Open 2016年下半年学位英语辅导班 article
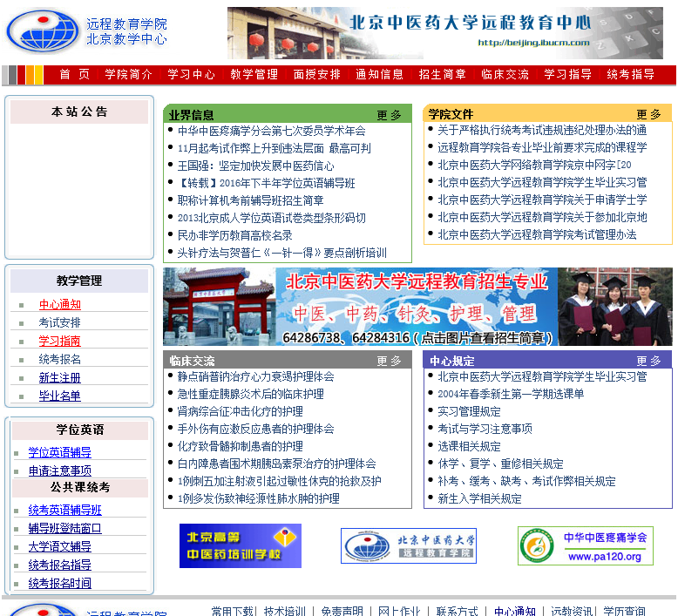Image resolution: width=678 pixels, height=616 pixels. click(267, 183)
